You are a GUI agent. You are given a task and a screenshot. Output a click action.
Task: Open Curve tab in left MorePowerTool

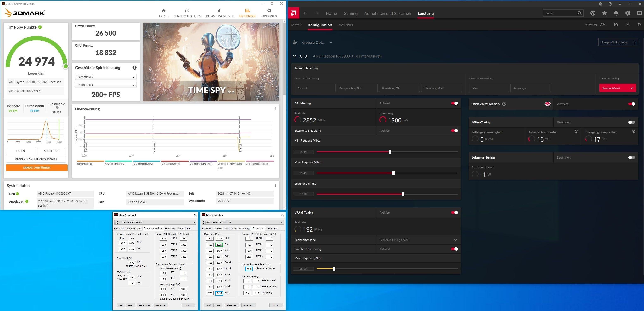[181, 228]
